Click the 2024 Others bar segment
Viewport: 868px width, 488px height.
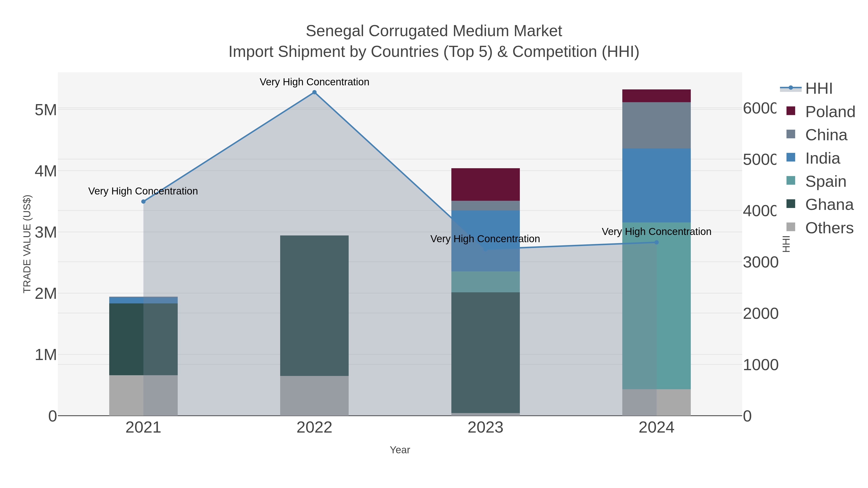pos(656,402)
